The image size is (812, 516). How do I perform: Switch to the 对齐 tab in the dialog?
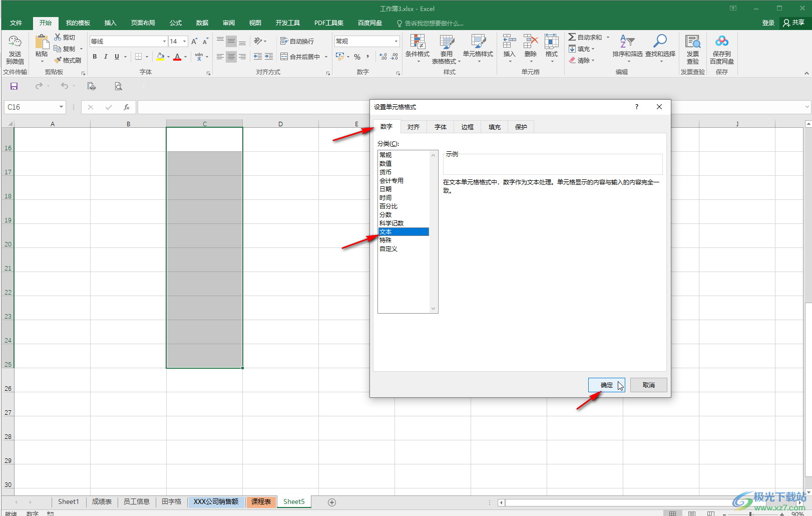(414, 127)
